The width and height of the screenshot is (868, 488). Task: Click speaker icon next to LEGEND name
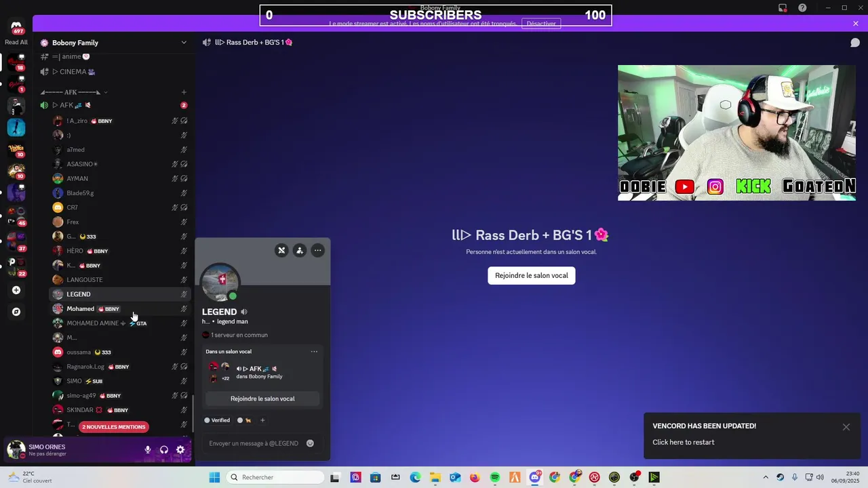[x=244, y=312]
